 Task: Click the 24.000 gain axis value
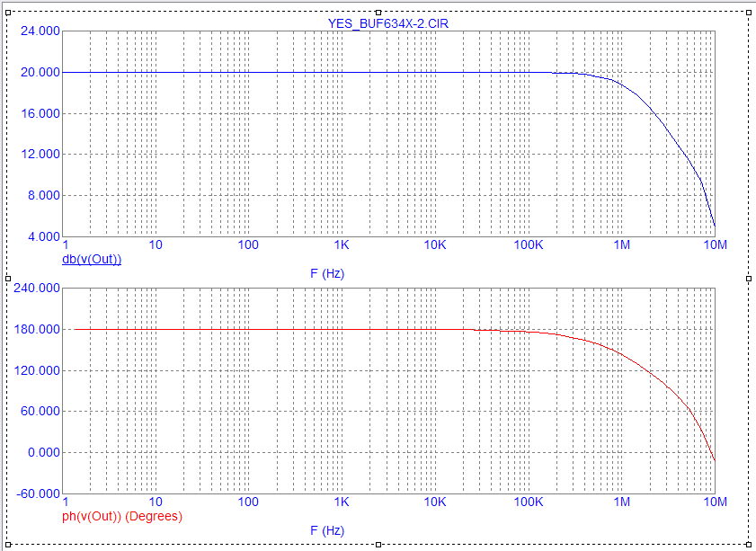point(40,31)
